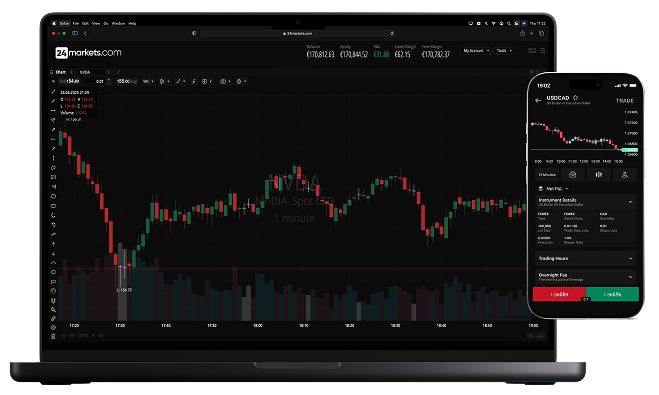Open the View menu in menu bar
The height and width of the screenshot is (395, 659).
point(96,24)
